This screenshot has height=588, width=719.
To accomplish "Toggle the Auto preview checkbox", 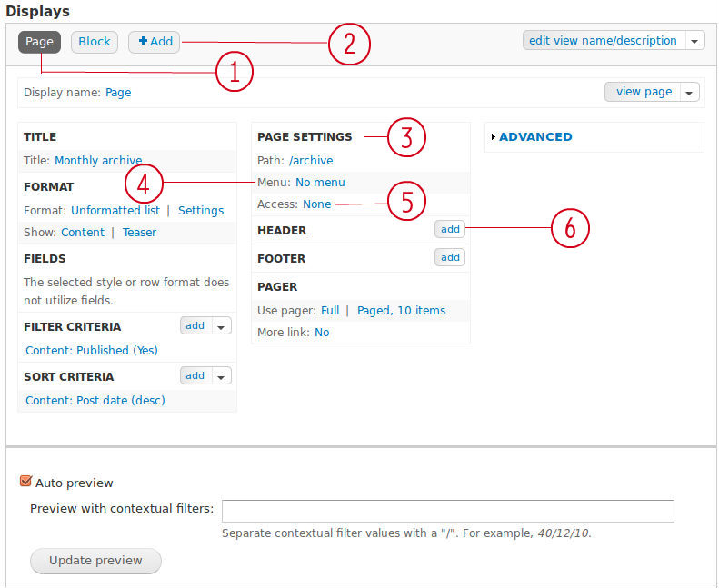I will 25,482.
